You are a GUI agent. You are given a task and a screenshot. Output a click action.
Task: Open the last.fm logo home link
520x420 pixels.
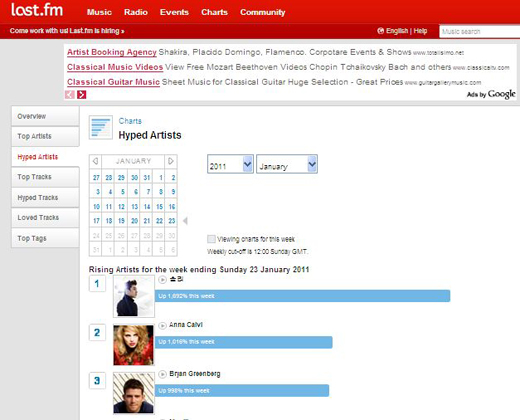37,10
